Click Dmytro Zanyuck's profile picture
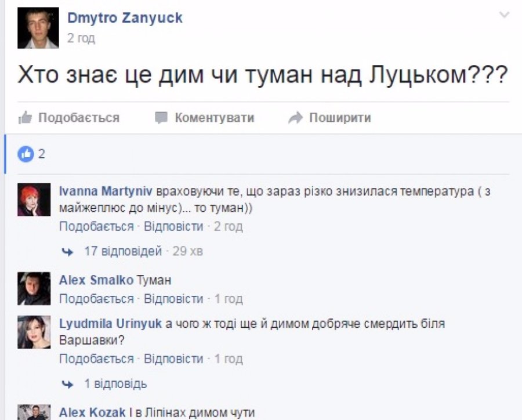The width and height of the screenshot is (522, 420). point(38,28)
